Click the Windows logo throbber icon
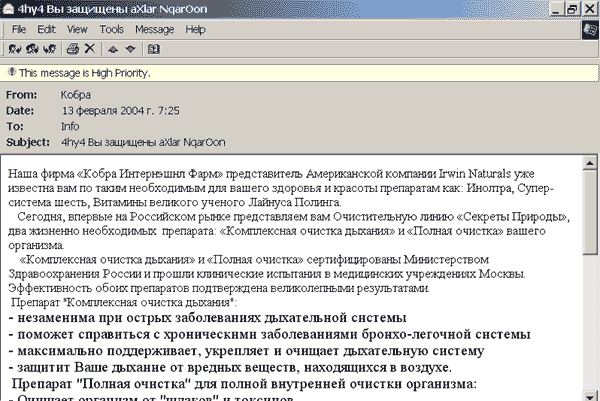This screenshot has height=401, width=600. pos(590,30)
